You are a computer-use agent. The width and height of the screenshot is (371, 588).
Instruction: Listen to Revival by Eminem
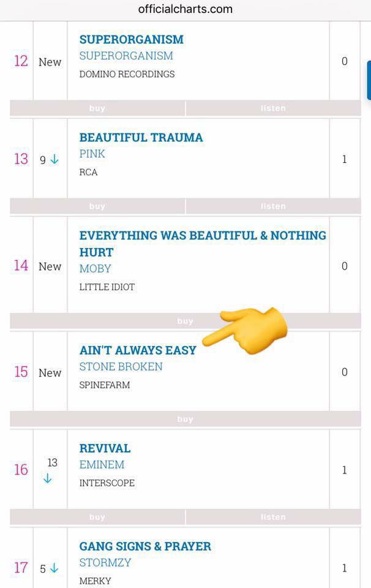coord(274,517)
